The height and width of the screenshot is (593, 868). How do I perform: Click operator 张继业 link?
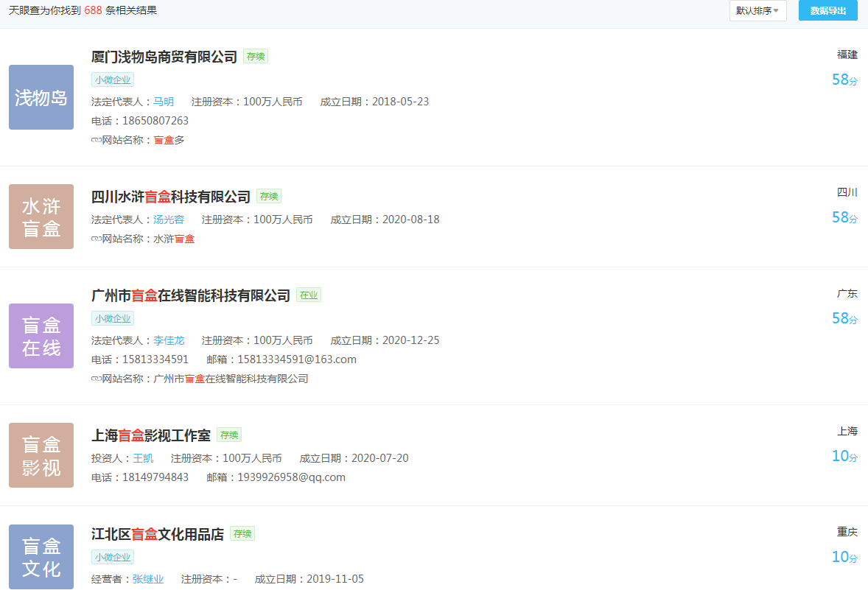coord(147,578)
